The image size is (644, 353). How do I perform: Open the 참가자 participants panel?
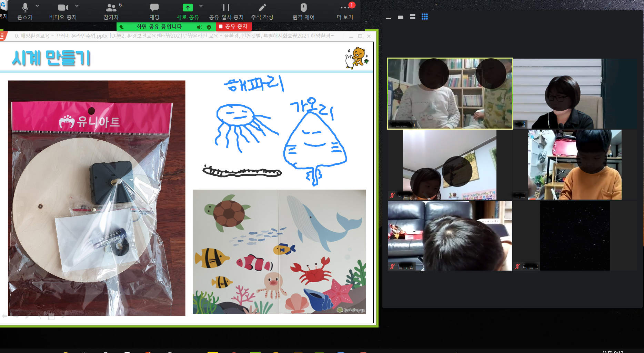pyautogui.click(x=111, y=11)
